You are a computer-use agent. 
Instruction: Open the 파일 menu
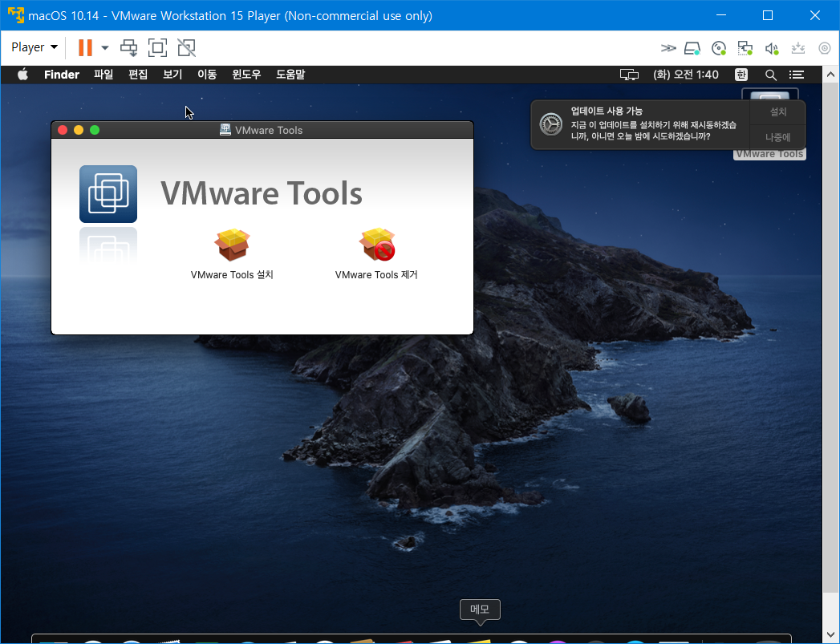(103, 75)
